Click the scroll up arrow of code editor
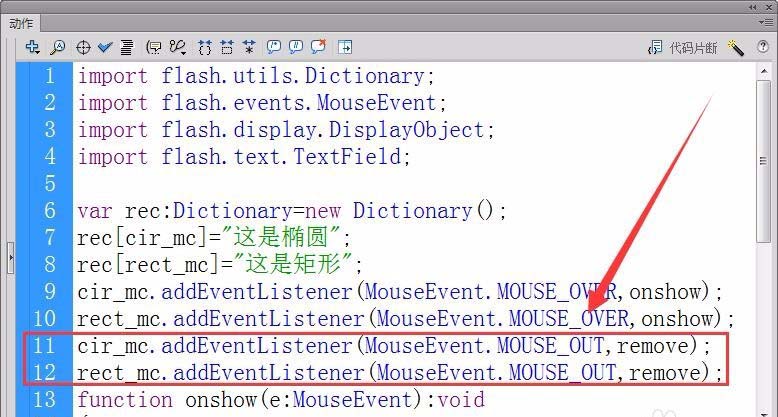The width and height of the screenshot is (778, 417). click(764, 72)
